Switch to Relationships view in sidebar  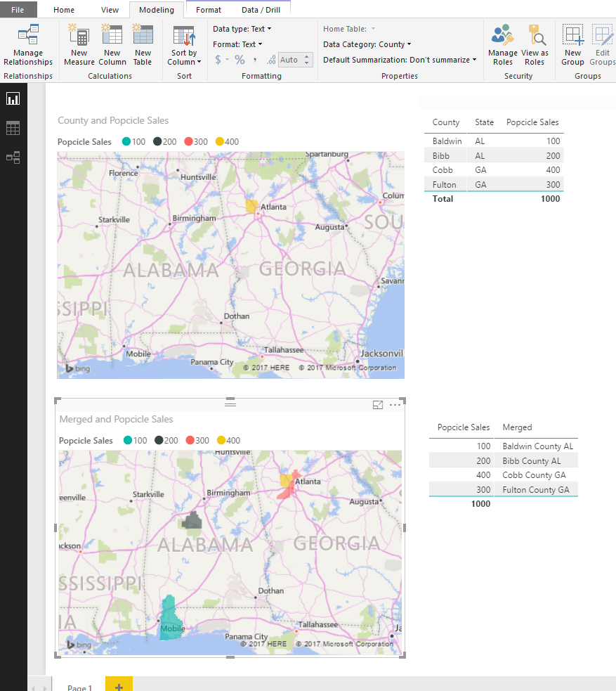(x=13, y=157)
